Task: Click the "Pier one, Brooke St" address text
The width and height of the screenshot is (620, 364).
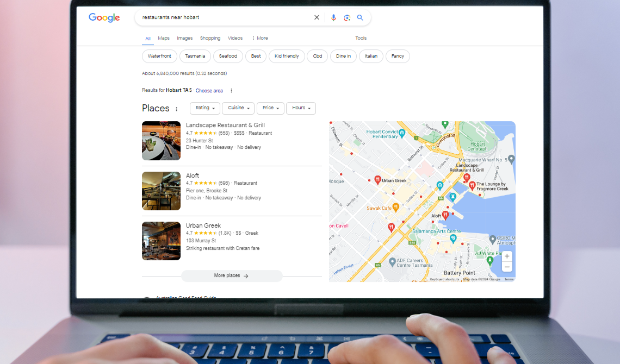Action: pyautogui.click(x=207, y=191)
